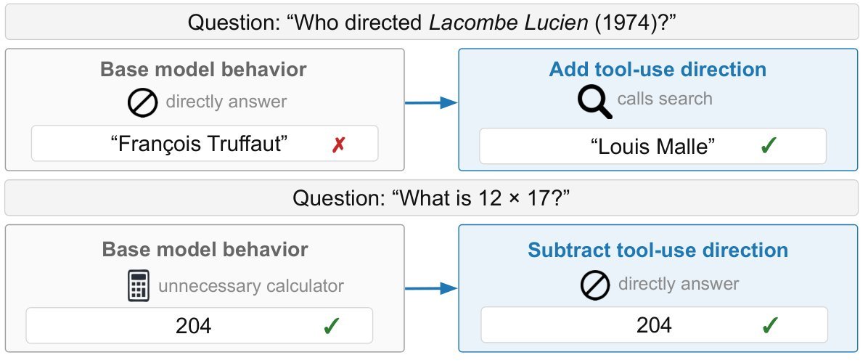This screenshot has width=868, height=363.
Task: Click the calculator icon
Action: tap(139, 285)
